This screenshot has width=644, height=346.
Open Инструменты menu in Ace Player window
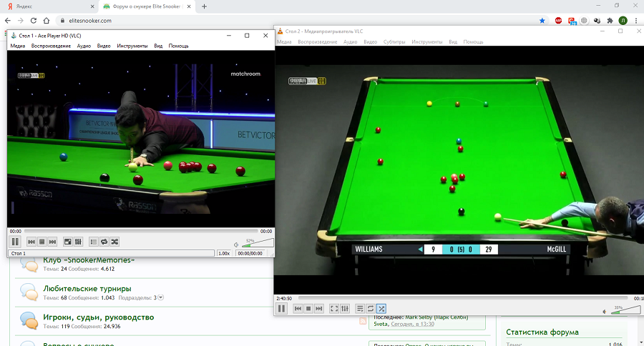pyautogui.click(x=132, y=46)
